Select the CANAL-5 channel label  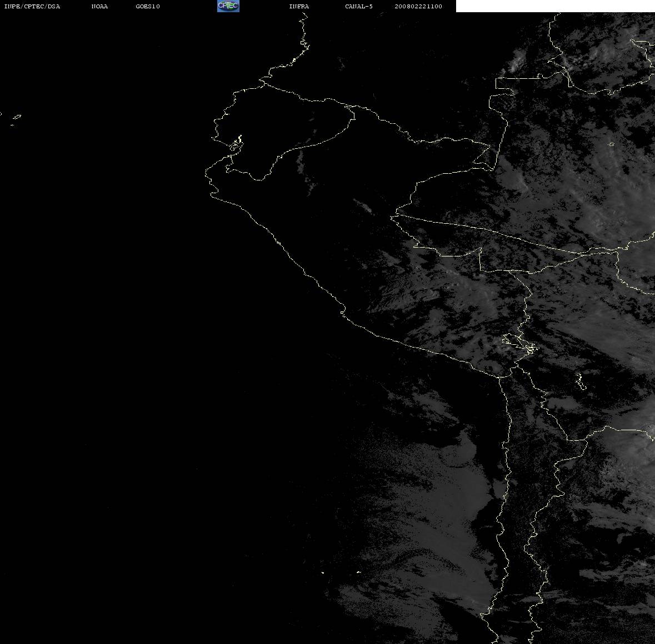(359, 6)
